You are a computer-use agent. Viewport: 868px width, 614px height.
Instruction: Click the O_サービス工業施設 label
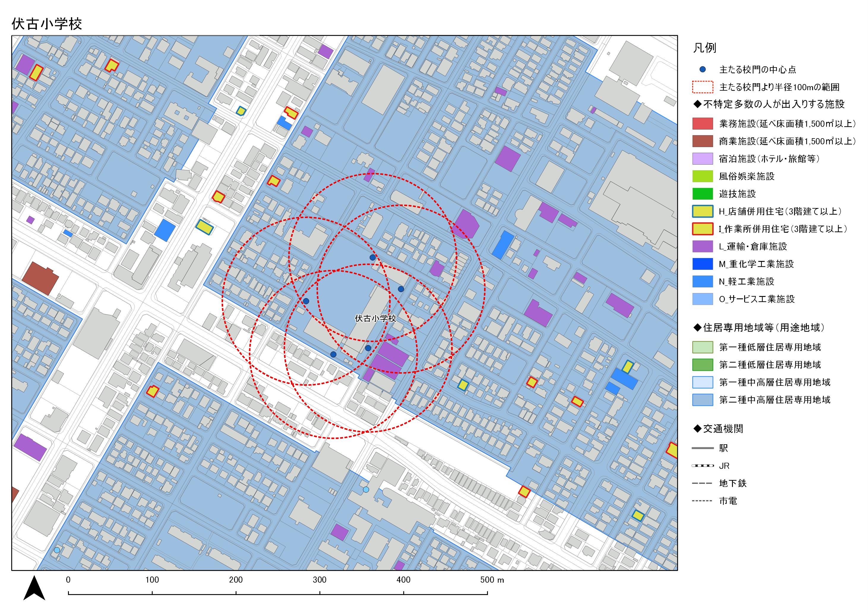(x=757, y=299)
